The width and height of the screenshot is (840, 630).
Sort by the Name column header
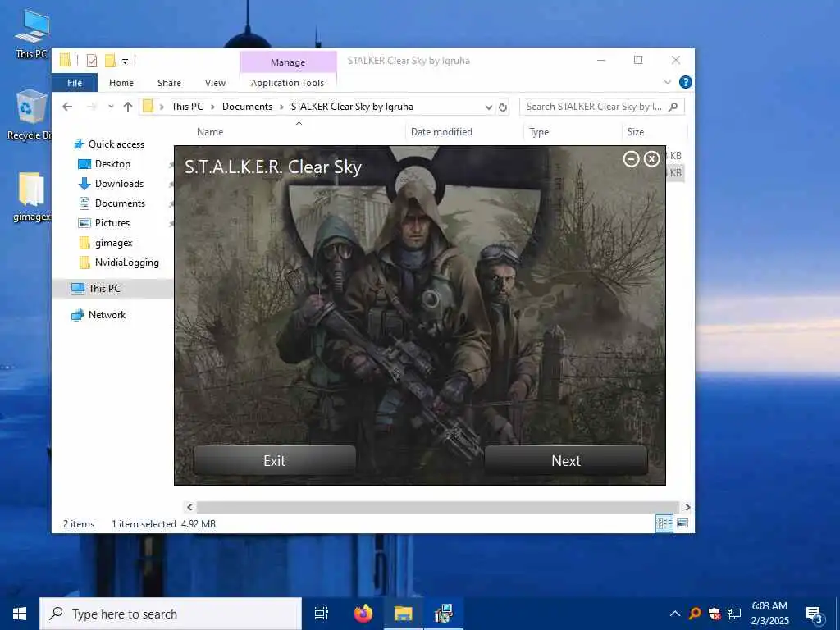pyautogui.click(x=210, y=132)
